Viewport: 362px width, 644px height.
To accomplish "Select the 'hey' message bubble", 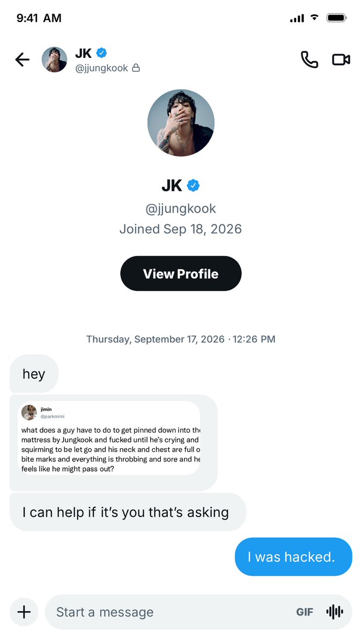I will click(x=34, y=374).
